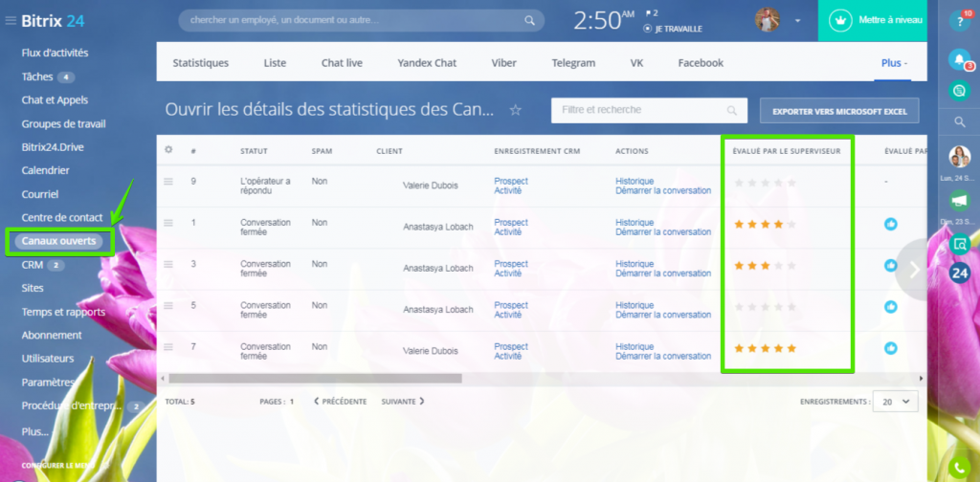980x482 pixels.
Task: Toggle the hamburger menu beside Bitrix 24
Action: [10, 21]
